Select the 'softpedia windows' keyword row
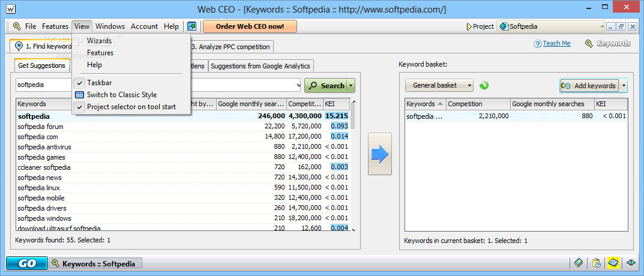 pos(183,218)
